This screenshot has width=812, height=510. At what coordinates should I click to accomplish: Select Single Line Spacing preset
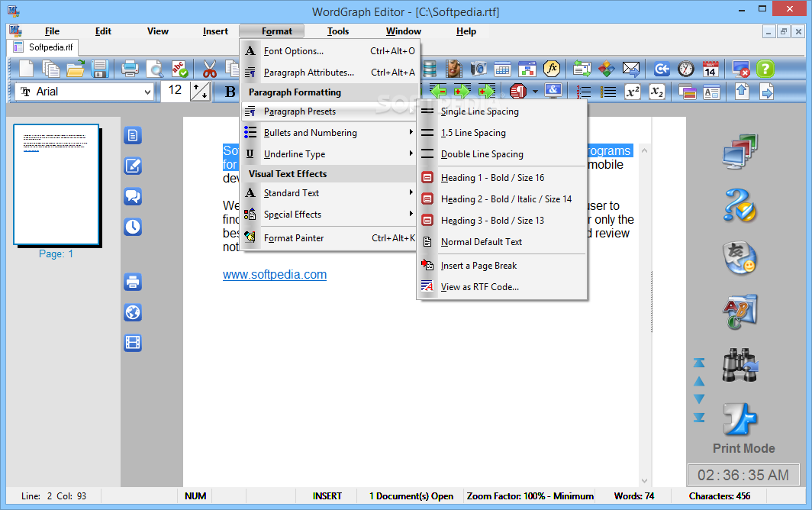(502, 111)
